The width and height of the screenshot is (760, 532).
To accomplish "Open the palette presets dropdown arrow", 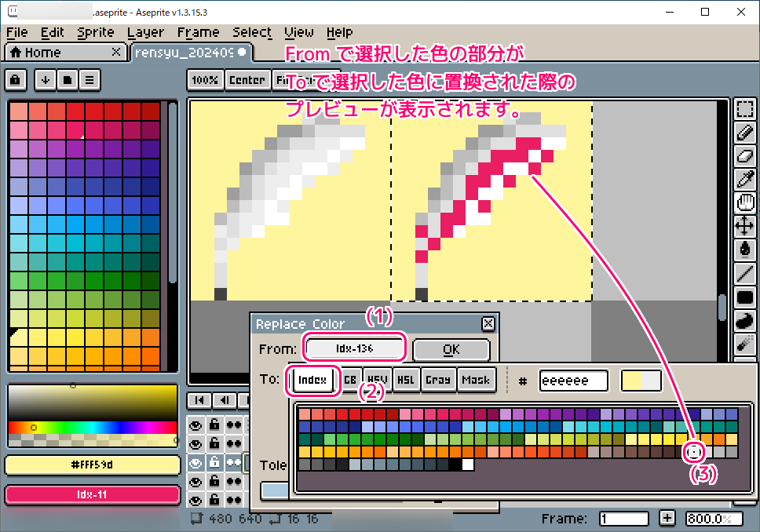I will [x=46, y=79].
